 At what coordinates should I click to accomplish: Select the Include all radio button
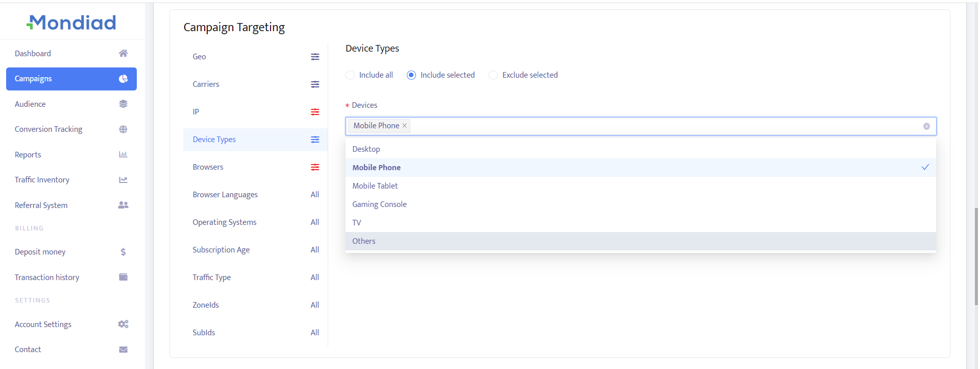[350, 75]
